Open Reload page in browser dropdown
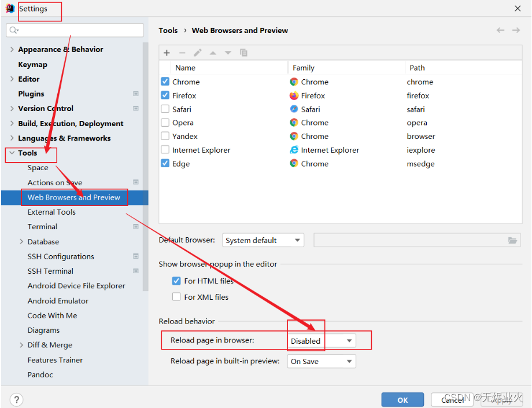 (322, 340)
